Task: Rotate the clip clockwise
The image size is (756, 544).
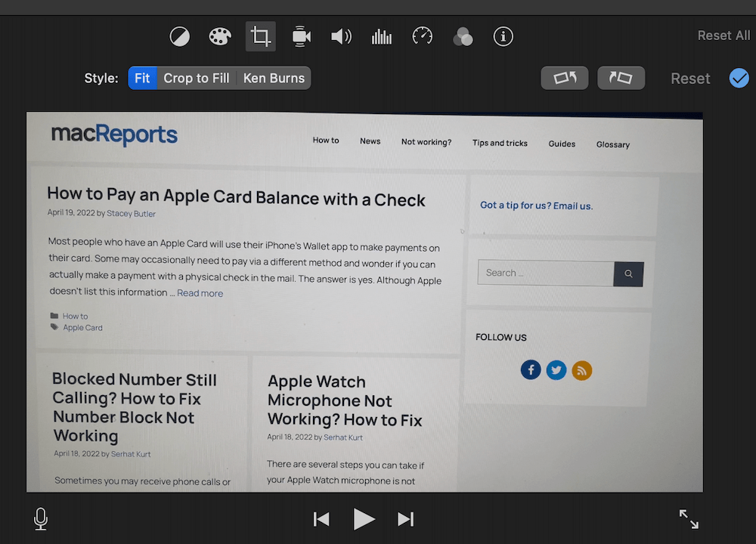Action: click(x=621, y=78)
